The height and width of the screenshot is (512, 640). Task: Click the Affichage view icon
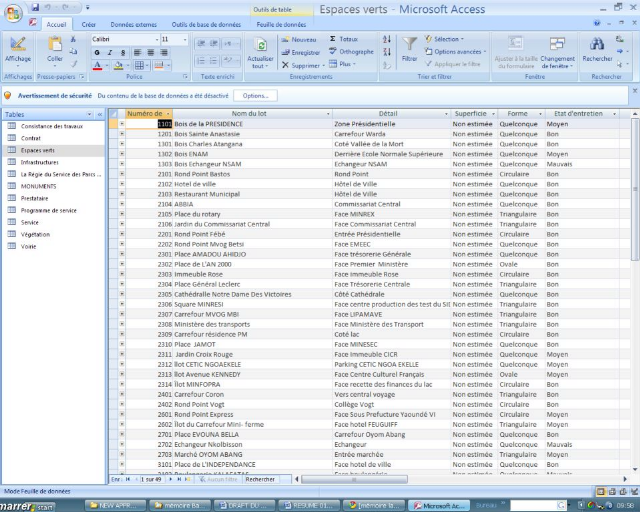point(17,45)
